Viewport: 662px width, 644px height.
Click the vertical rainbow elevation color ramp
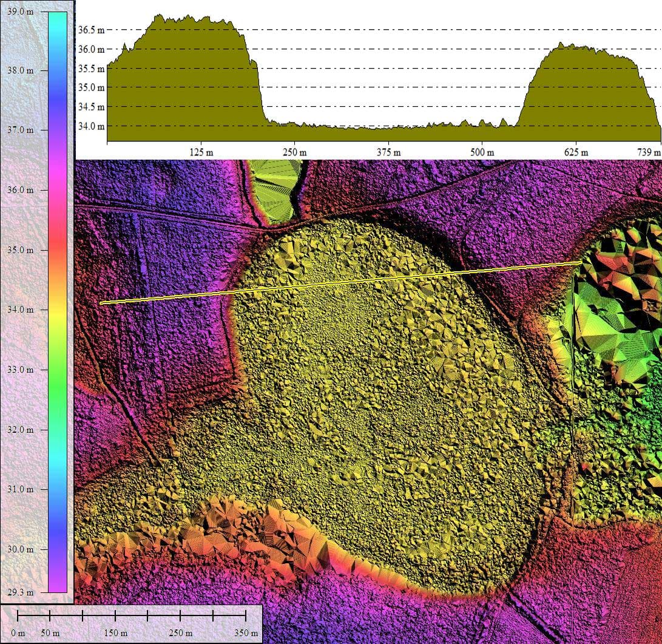pos(58,302)
